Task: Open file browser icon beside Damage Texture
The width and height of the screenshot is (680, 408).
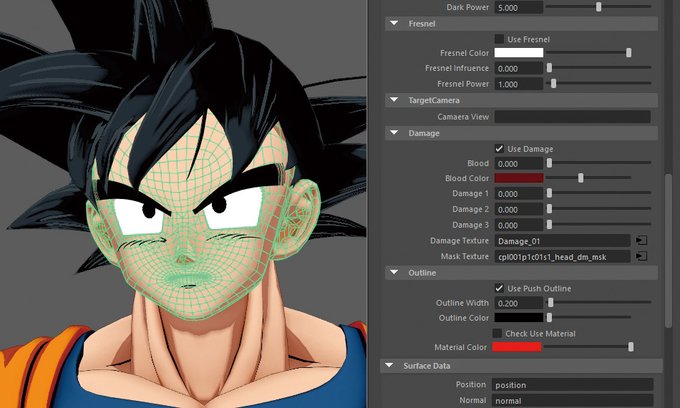Action: point(641,240)
